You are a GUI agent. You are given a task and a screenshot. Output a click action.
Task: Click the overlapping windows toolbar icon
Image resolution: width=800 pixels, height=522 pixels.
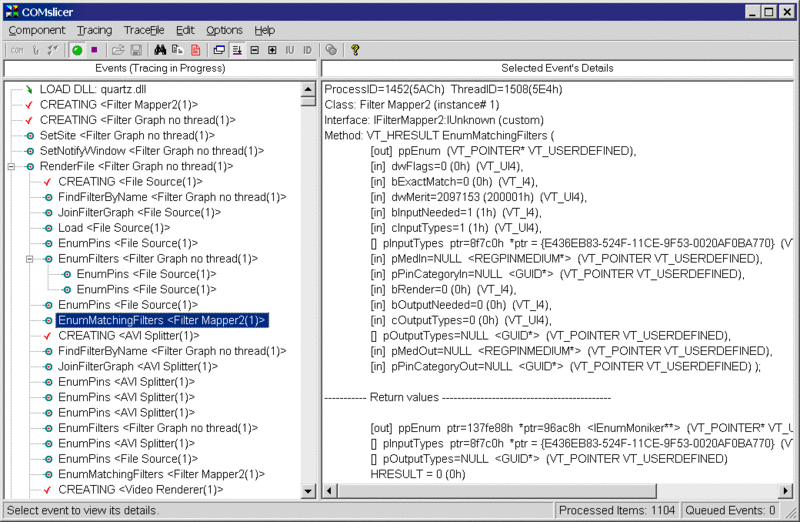pyautogui.click(x=219, y=50)
